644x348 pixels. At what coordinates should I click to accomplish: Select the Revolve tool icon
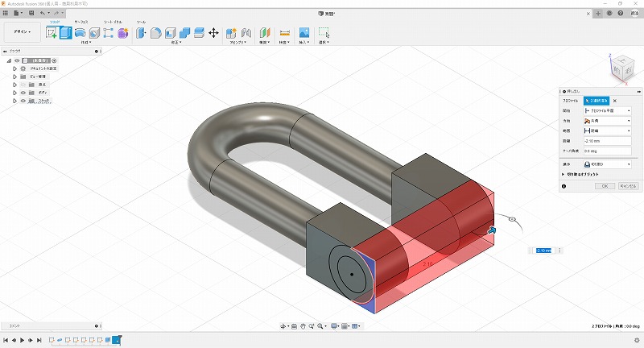[x=80, y=33]
